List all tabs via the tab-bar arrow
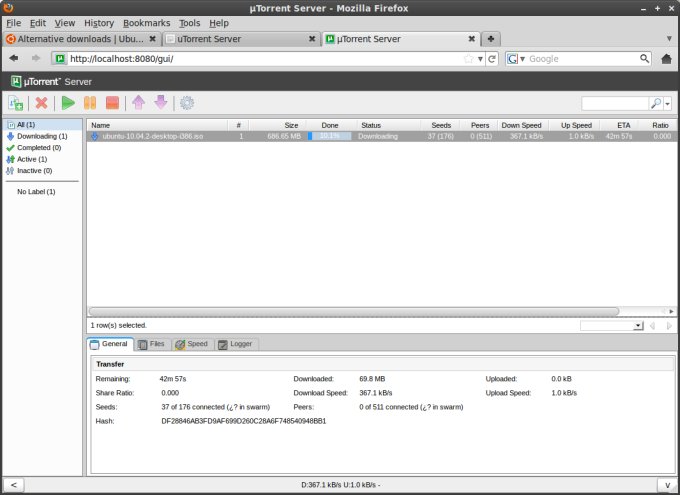Viewport: 680px width, 495px height. (669, 39)
